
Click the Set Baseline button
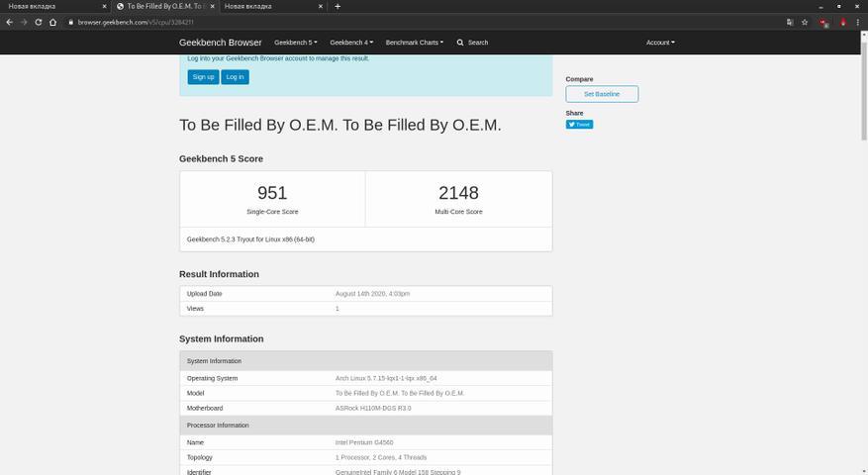pos(602,94)
